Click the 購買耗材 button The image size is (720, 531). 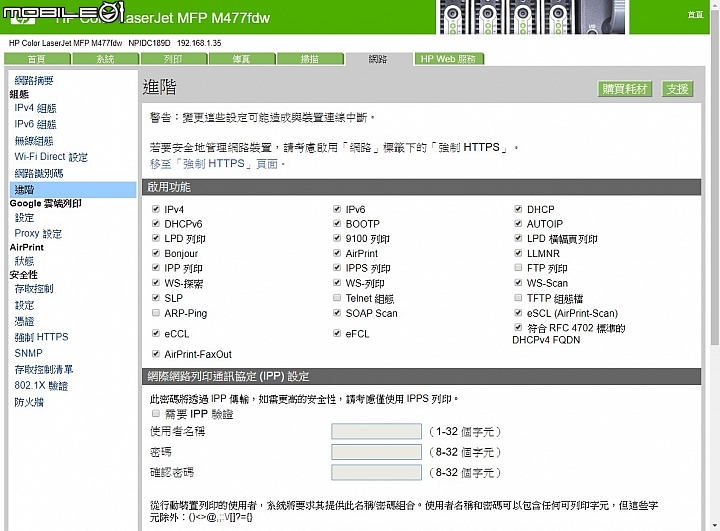pyautogui.click(x=625, y=89)
